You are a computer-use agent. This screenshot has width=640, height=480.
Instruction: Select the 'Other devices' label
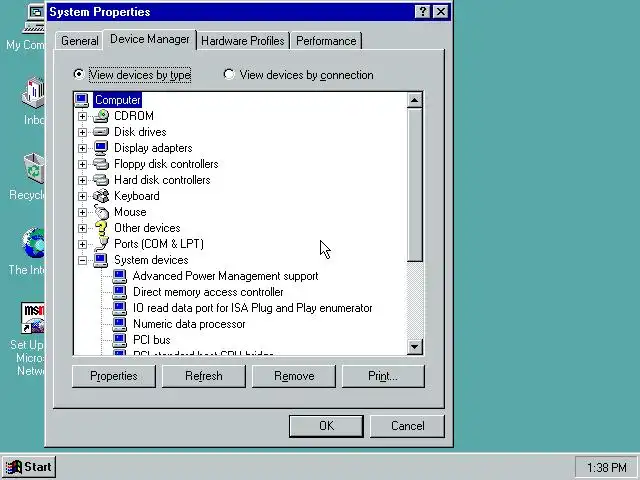click(147, 228)
